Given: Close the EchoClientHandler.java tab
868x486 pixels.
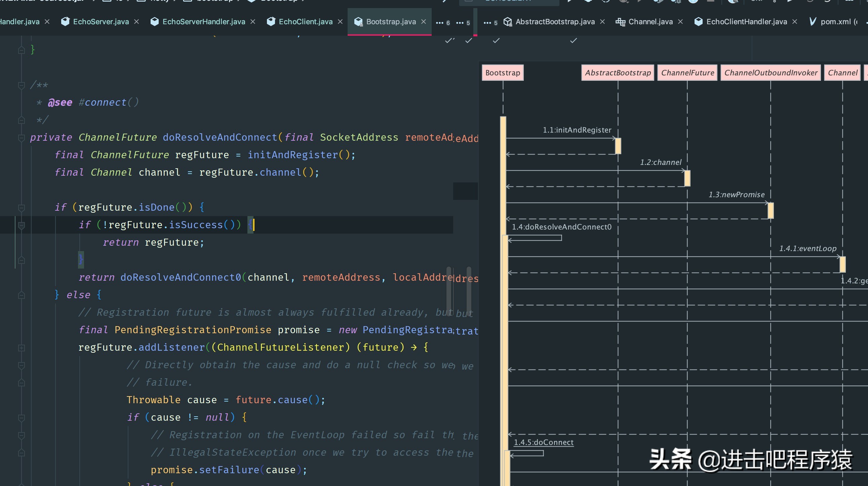Looking at the screenshot, I should pyautogui.click(x=794, y=22).
